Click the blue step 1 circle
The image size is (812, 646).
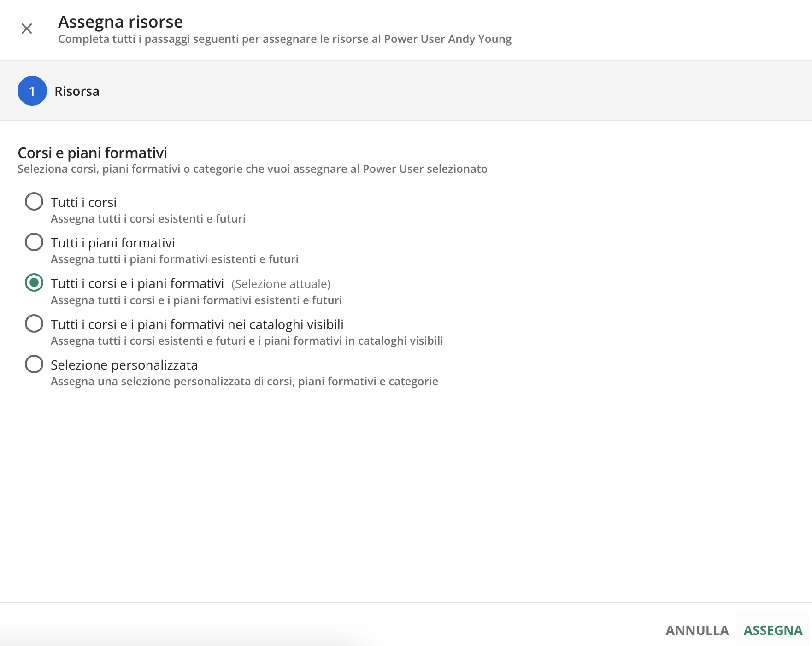pos(32,91)
